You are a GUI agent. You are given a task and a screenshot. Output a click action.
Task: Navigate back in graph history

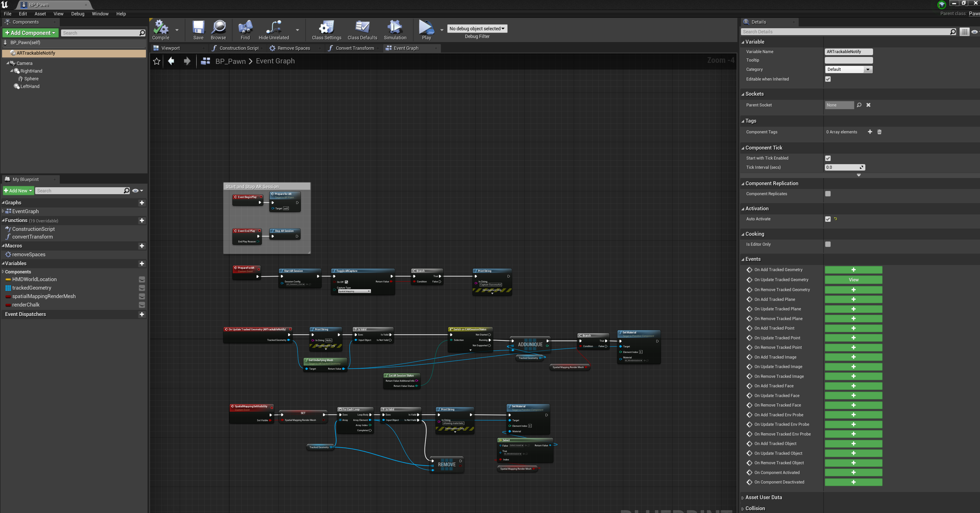[x=171, y=61]
